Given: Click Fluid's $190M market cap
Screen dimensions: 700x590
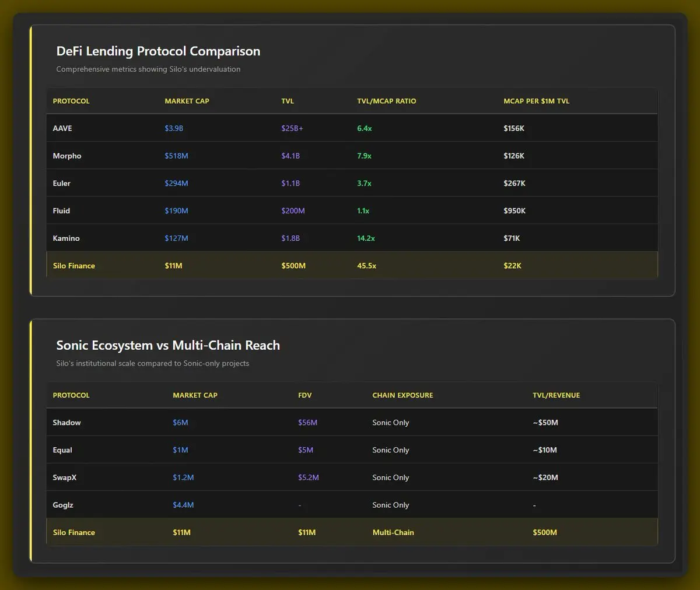Looking at the screenshot, I should click(x=176, y=210).
